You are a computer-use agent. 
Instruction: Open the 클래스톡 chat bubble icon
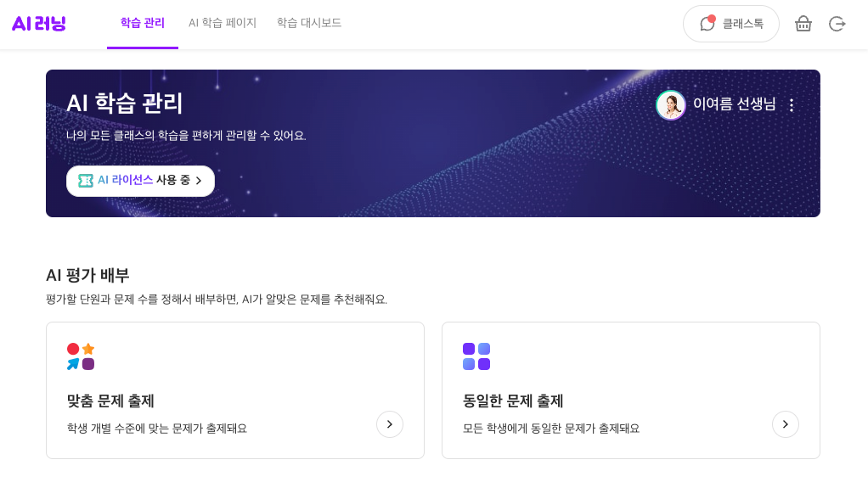707,24
